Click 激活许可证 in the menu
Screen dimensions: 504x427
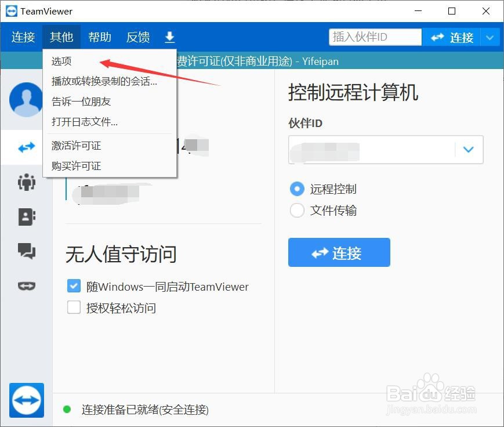point(110,146)
